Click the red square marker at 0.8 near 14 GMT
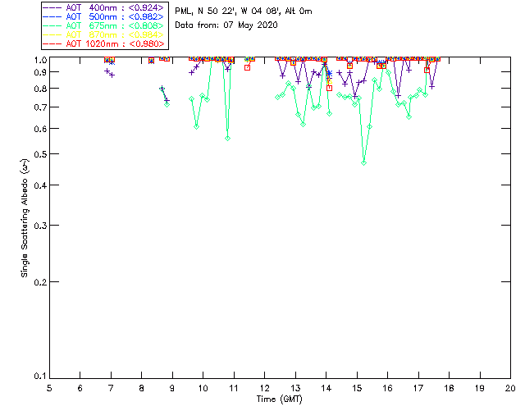Viewport: 525px width, 420px height. point(329,88)
